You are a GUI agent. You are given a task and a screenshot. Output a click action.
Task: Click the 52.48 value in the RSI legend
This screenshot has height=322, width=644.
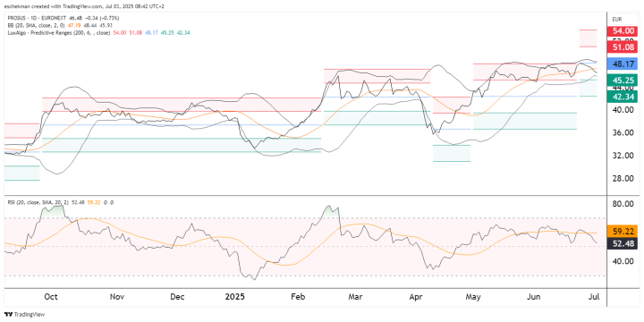[x=78, y=202]
